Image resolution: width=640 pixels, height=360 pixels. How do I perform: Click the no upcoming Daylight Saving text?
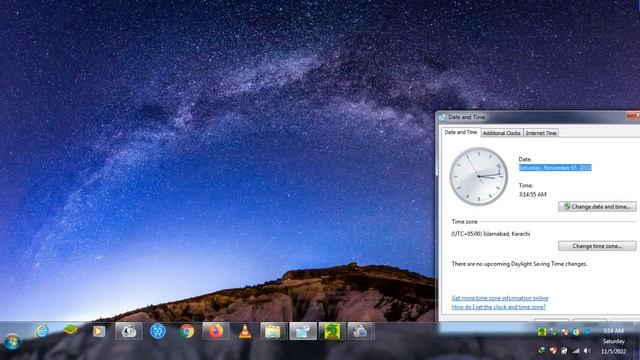pos(519,264)
